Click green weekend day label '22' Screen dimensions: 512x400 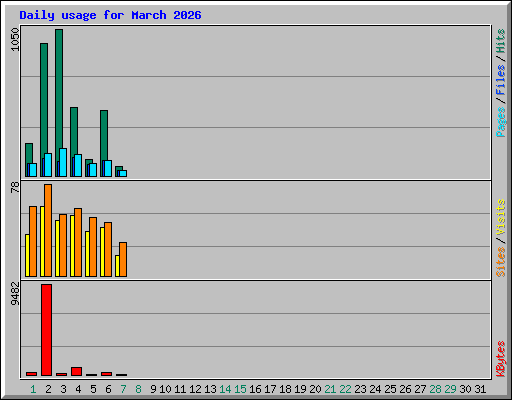point(345,389)
